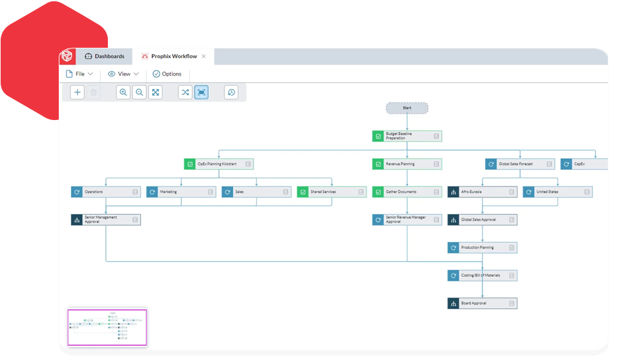Viewport: 624px width, 364px height.
Task: Click refresh icon on Operations node
Action: (77, 192)
